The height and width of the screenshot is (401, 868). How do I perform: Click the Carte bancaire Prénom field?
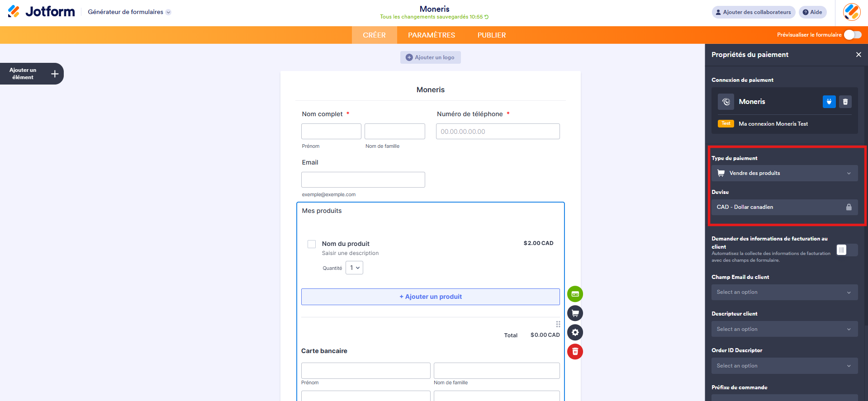tap(366, 371)
